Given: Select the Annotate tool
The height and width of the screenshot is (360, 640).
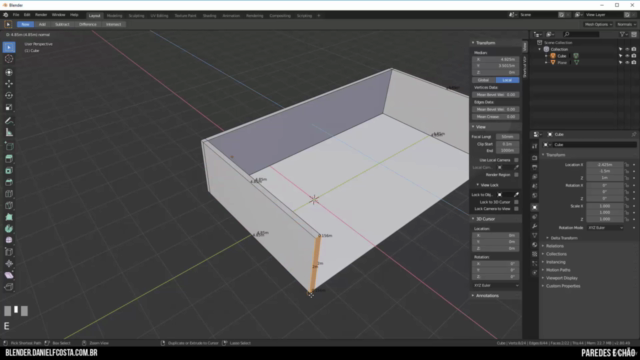Looking at the screenshot, I should point(9,121).
